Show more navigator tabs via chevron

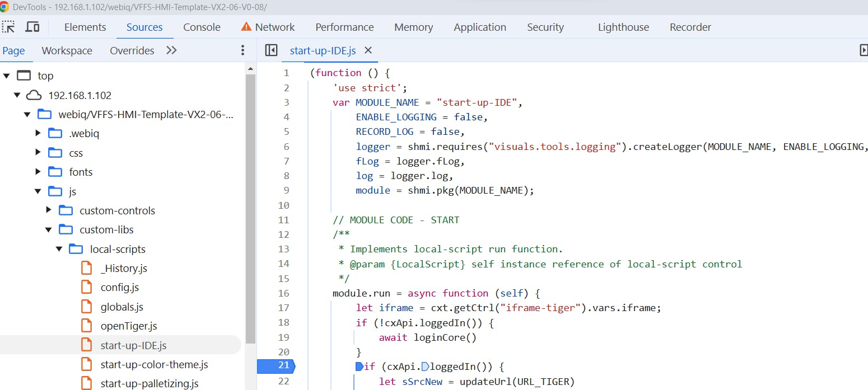(171, 50)
